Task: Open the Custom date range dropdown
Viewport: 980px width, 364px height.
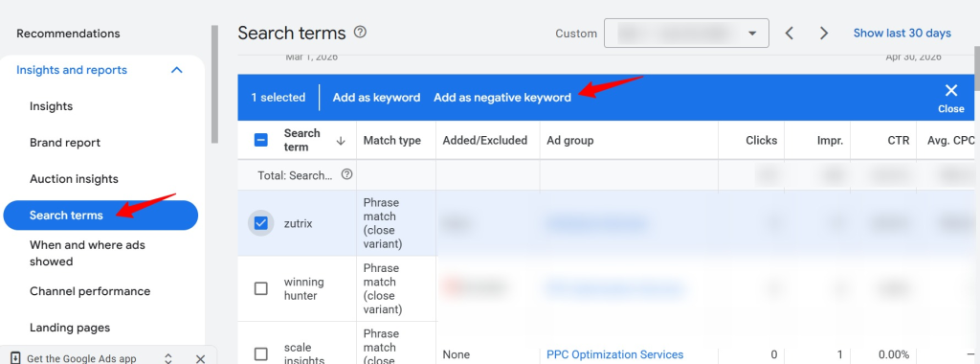Action: coord(686,34)
